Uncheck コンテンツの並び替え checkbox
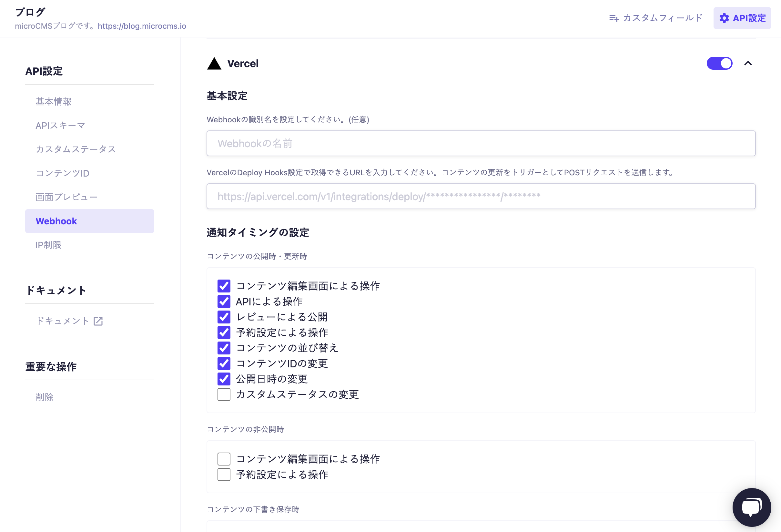 tap(224, 348)
